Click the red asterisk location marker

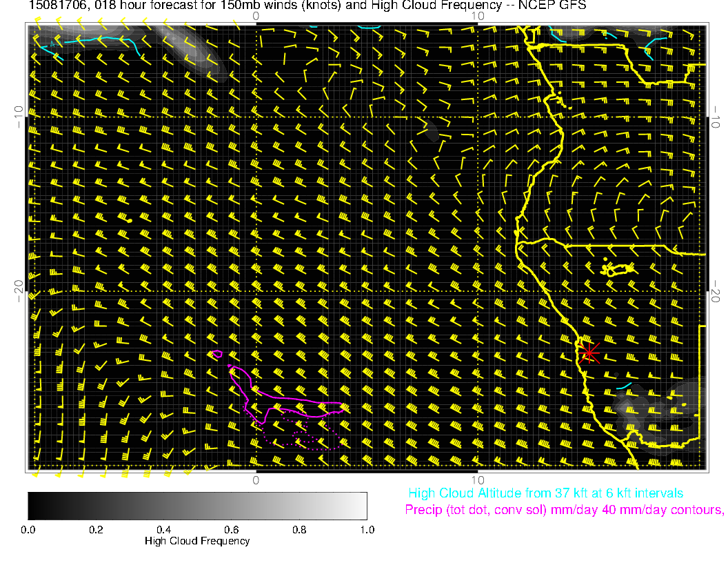(589, 353)
